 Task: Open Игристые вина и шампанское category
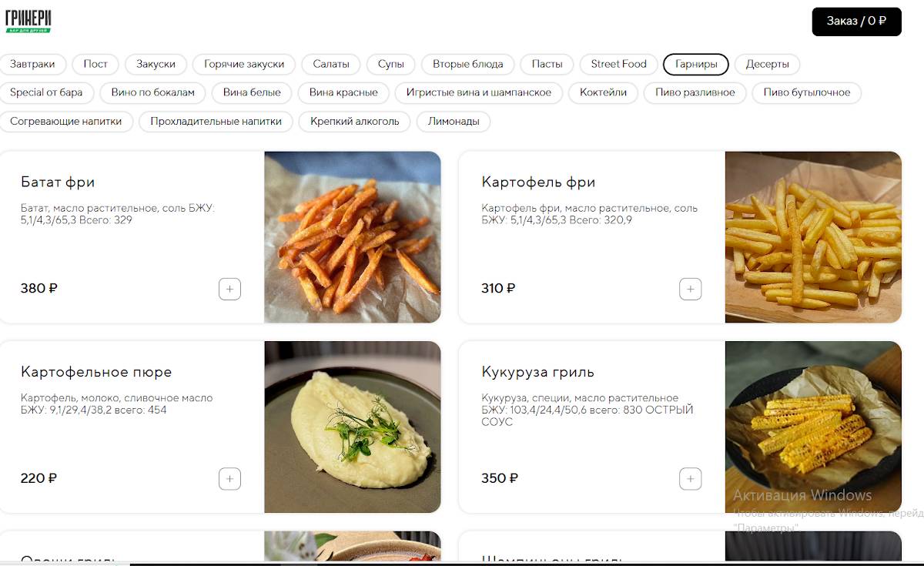478,92
